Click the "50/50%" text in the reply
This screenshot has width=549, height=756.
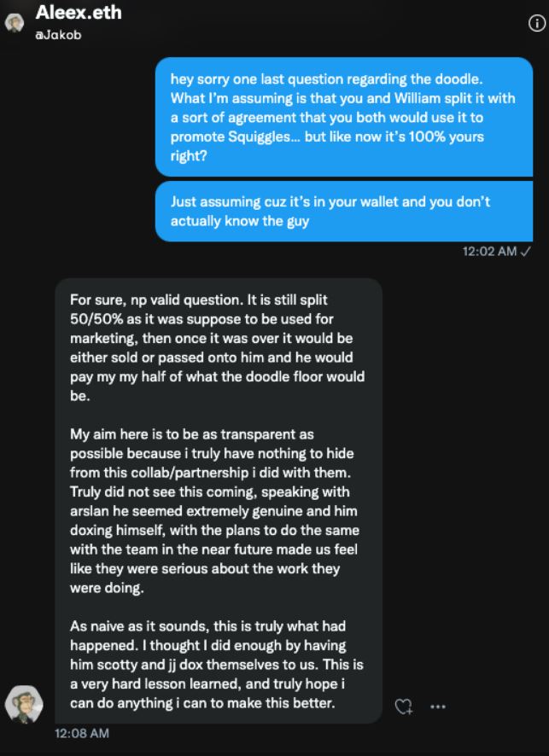pyautogui.click(x=96, y=318)
